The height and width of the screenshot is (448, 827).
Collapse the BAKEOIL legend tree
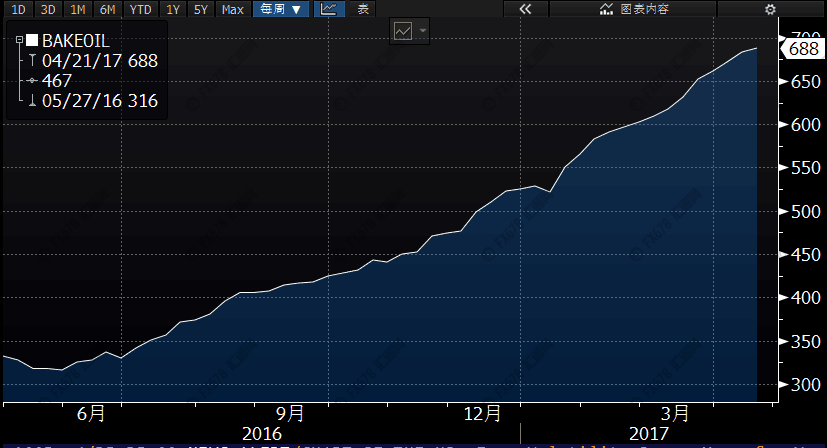20,41
